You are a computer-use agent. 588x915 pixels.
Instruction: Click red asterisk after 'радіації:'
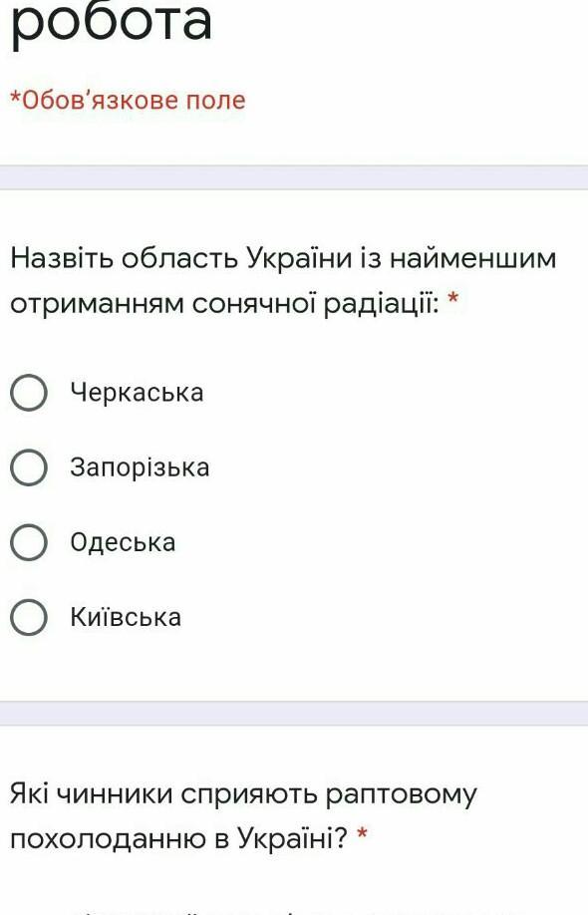pos(453,299)
